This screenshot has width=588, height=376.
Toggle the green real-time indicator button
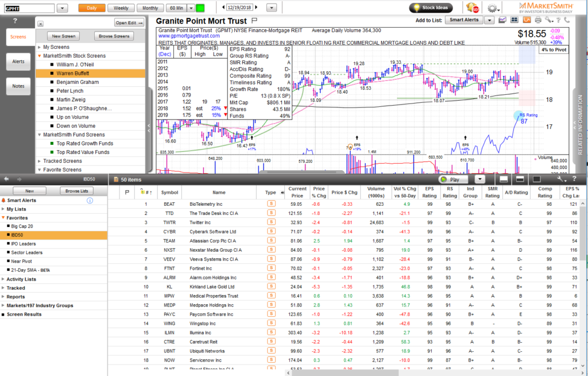point(200,8)
